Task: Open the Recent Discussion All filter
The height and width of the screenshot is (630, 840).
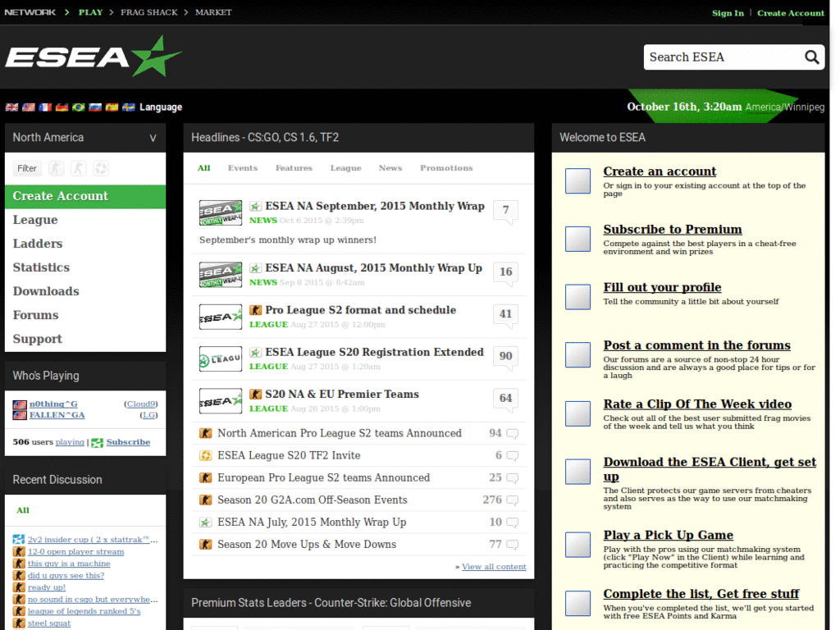Action: click(x=21, y=509)
